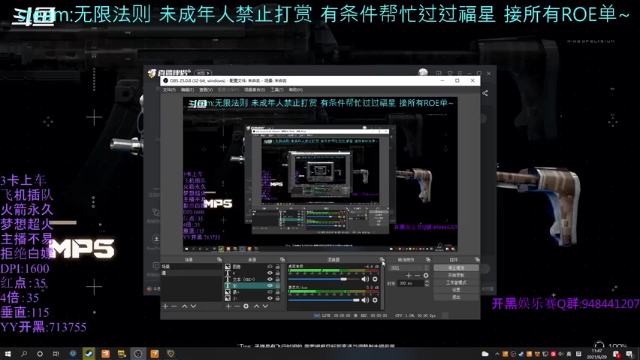Open Steam from the taskbar
Viewport: 640px width, 360px height.
89,353
